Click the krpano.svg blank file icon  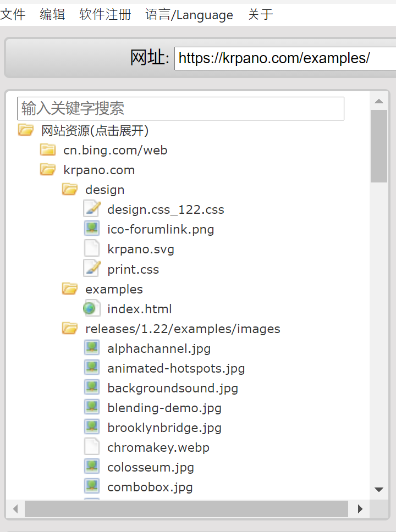coord(92,249)
